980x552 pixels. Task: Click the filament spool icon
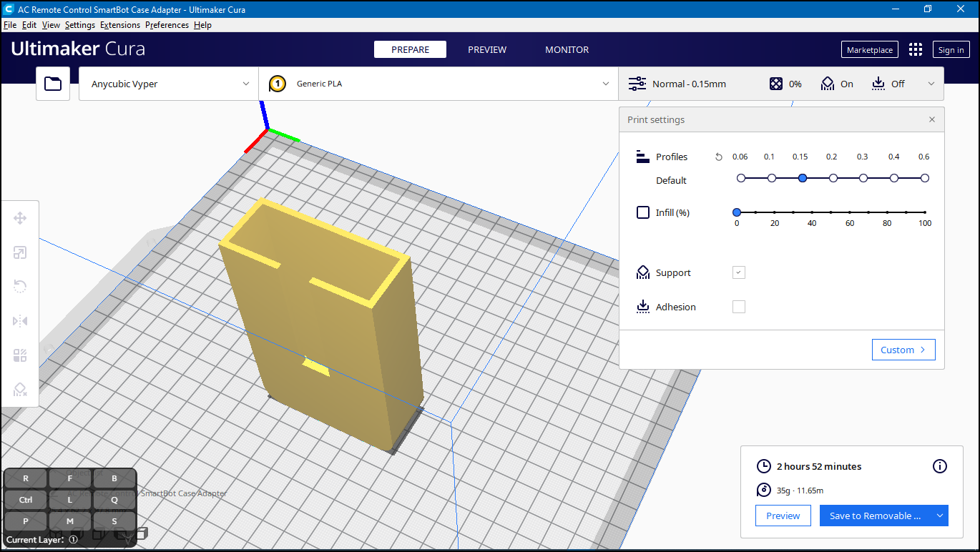(764, 491)
